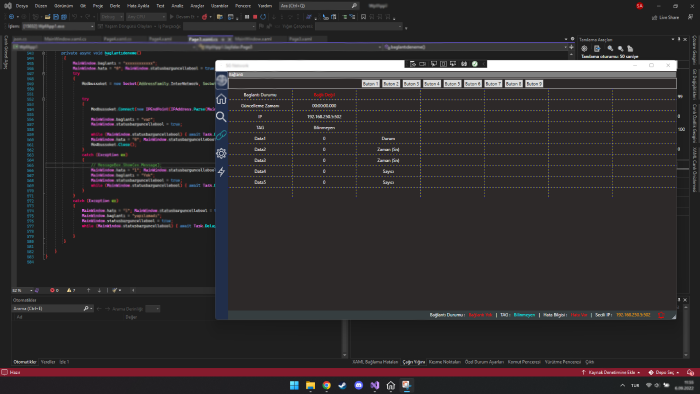Click the red stop debugging square

tap(255, 17)
